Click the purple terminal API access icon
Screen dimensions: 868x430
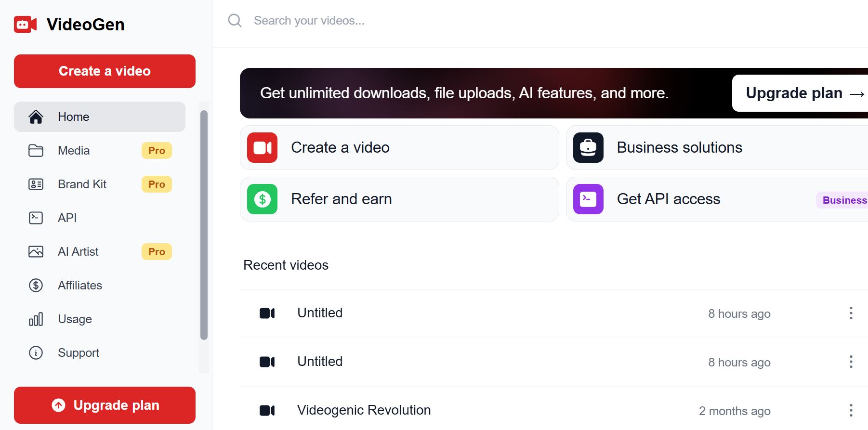588,199
